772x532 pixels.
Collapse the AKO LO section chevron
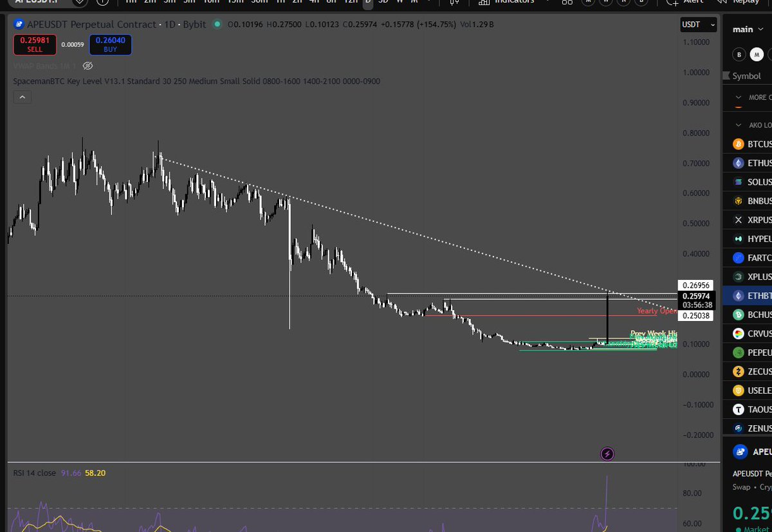click(739, 125)
